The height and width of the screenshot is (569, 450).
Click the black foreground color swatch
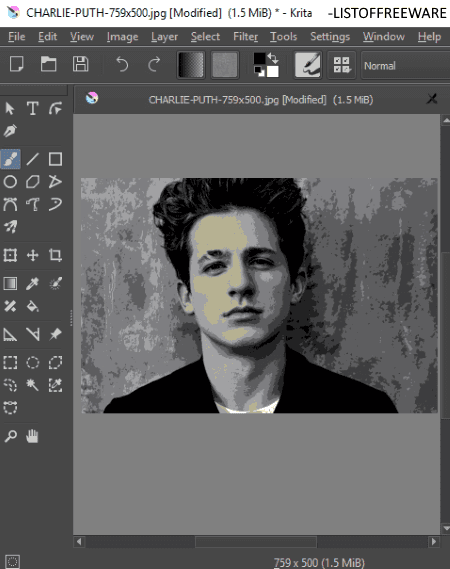click(259, 58)
